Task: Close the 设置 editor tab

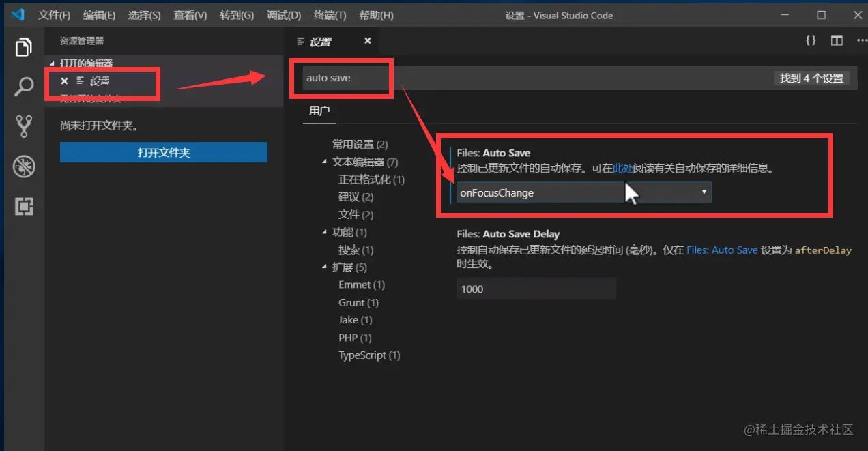Action: pos(366,41)
